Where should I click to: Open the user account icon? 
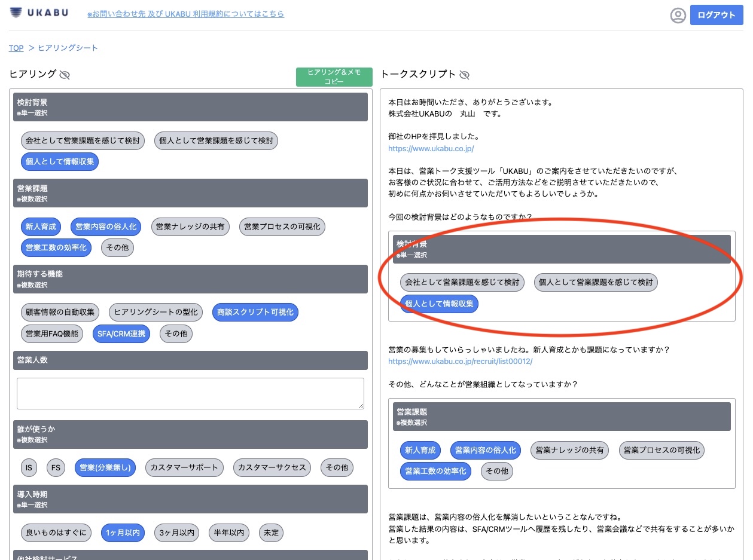tap(678, 15)
